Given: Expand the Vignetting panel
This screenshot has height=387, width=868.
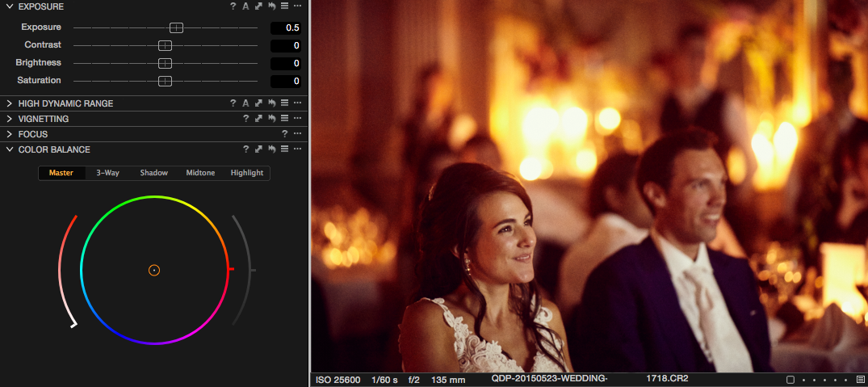Looking at the screenshot, I should coord(10,119).
